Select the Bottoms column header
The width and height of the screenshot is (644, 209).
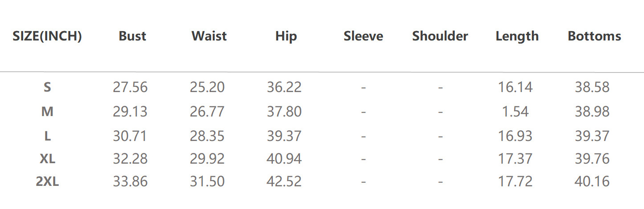(x=594, y=36)
